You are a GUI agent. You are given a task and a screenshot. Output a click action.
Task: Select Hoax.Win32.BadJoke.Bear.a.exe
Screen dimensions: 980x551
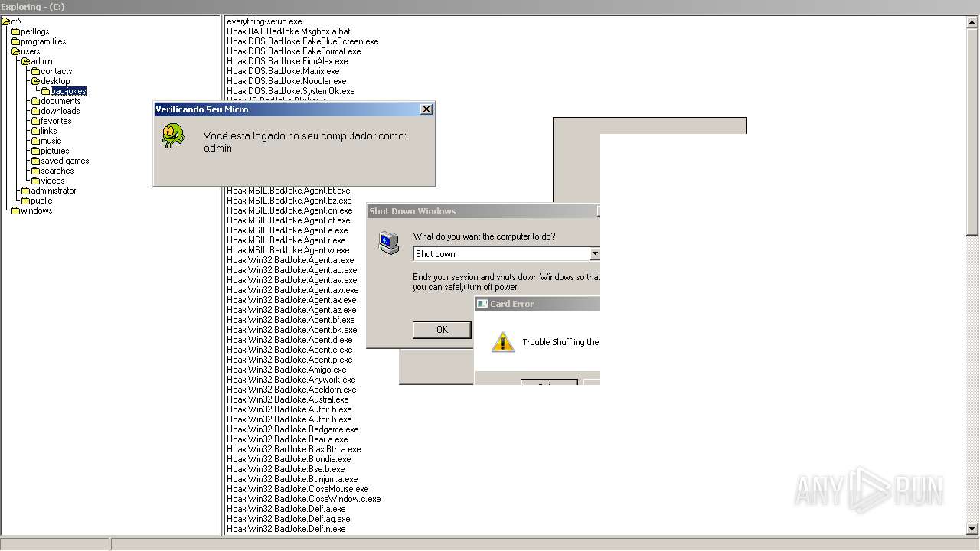tap(287, 439)
